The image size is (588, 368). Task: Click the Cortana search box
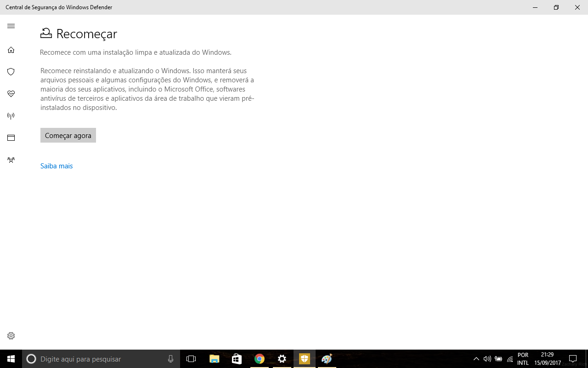coord(101,359)
